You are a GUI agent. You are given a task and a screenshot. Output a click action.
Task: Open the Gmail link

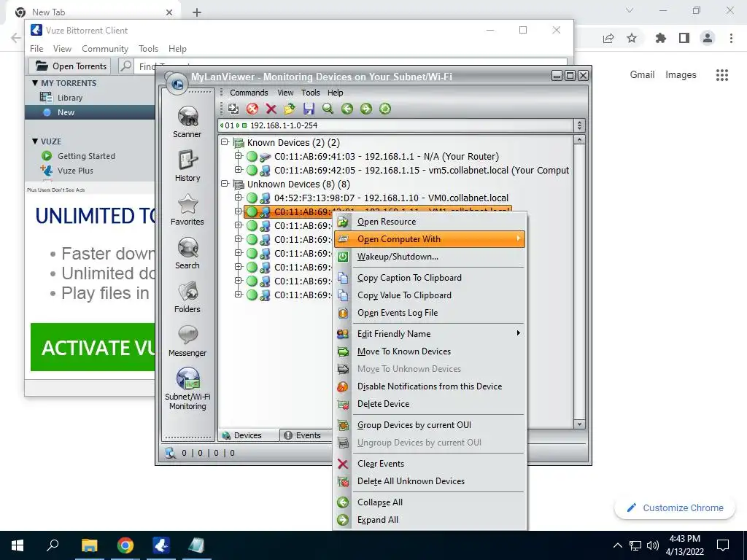click(642, 75)
